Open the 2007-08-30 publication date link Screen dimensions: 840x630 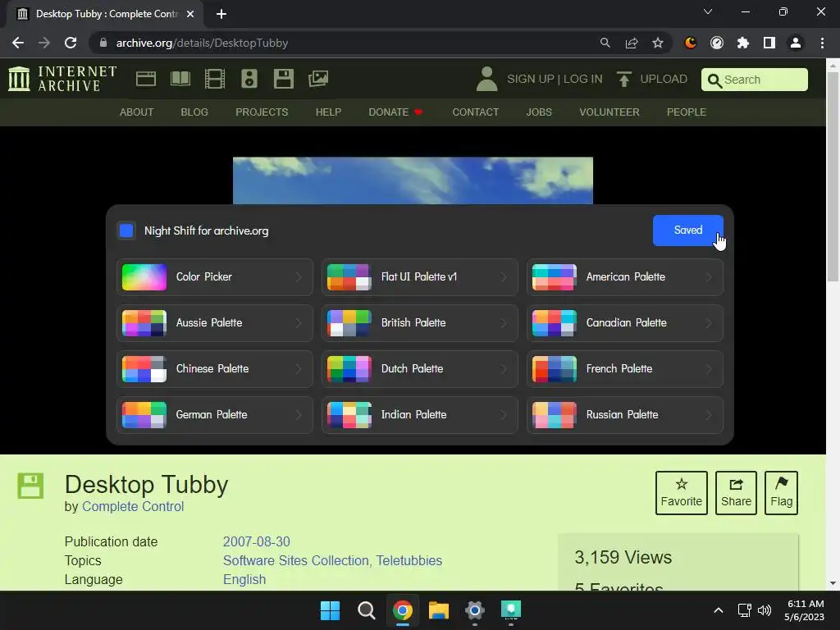(257, 541)
